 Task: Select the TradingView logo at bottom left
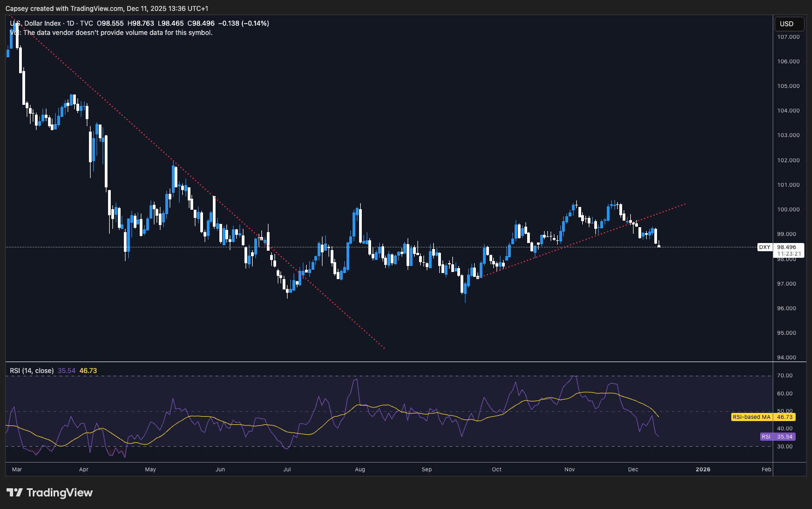(x=49, y=492)
